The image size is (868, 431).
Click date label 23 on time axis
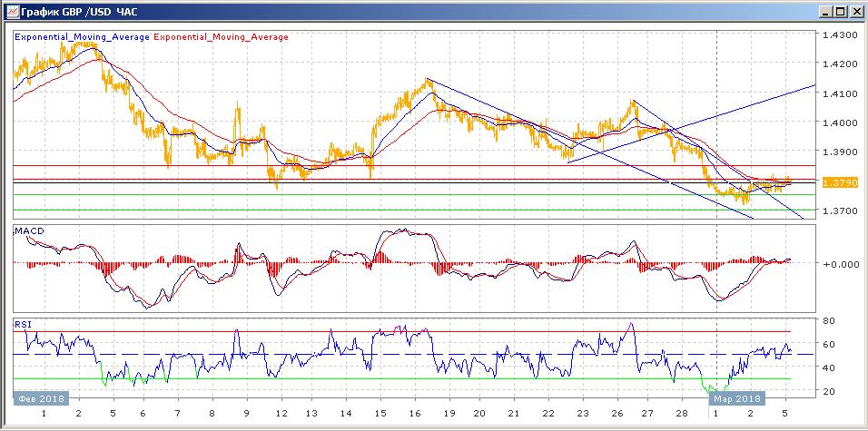(x=582, y=413)
